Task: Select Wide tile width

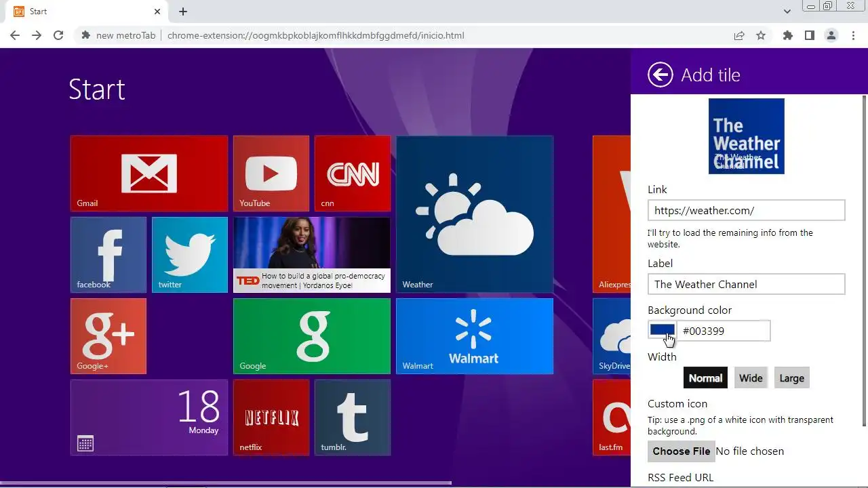Action: tap(751, 378)
